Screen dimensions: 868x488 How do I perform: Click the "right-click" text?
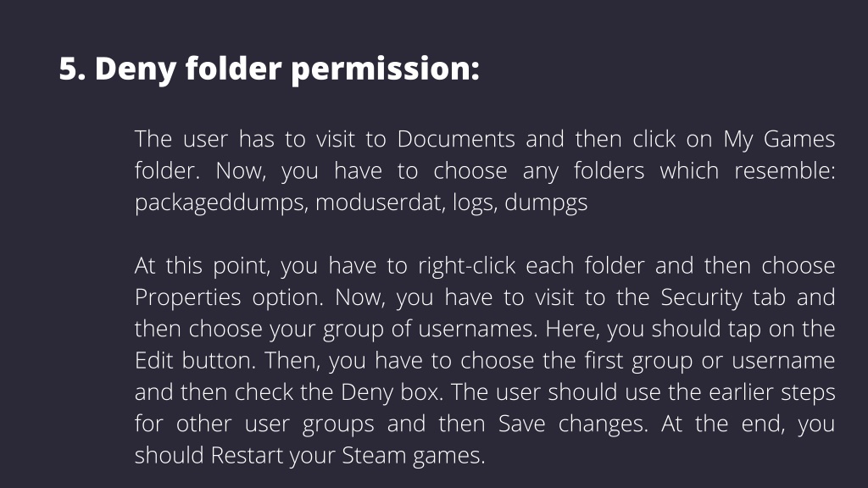point(467,267)
